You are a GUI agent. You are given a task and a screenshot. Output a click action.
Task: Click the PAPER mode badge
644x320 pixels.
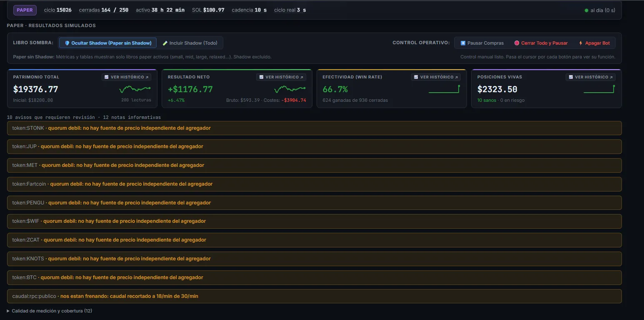[25, 10]
